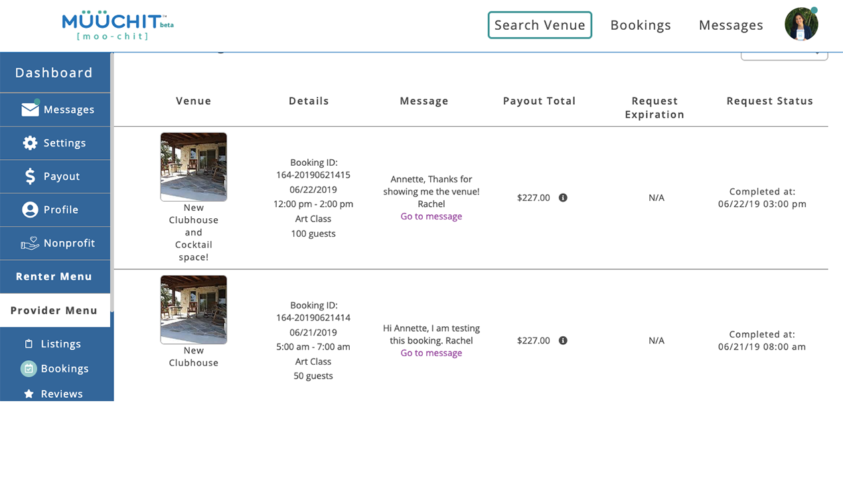Open the Dashboard sidebar item
Screen dimensions: 843x504
(x=55, y=72)
